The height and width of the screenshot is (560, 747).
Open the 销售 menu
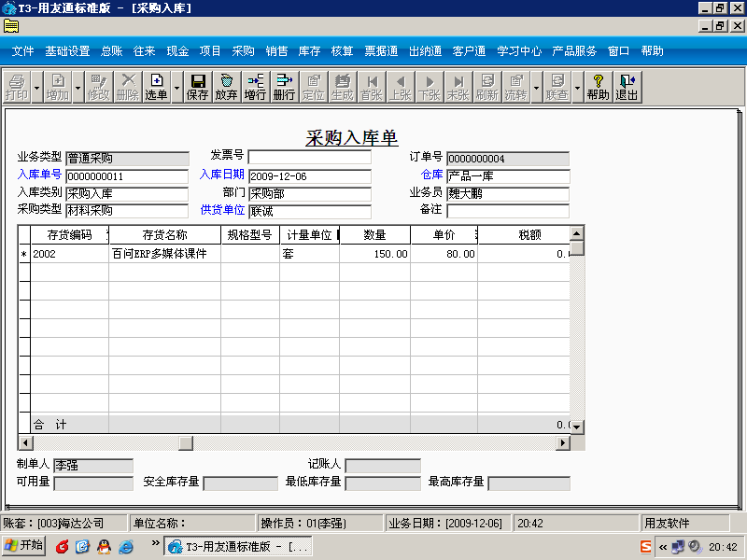(x=276, y=51)
